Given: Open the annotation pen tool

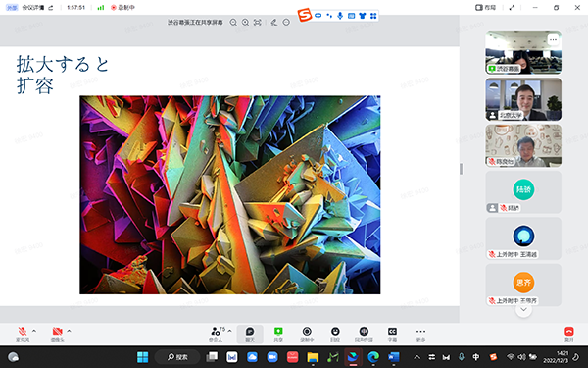Looking at the screenshot, I should 274,23.
